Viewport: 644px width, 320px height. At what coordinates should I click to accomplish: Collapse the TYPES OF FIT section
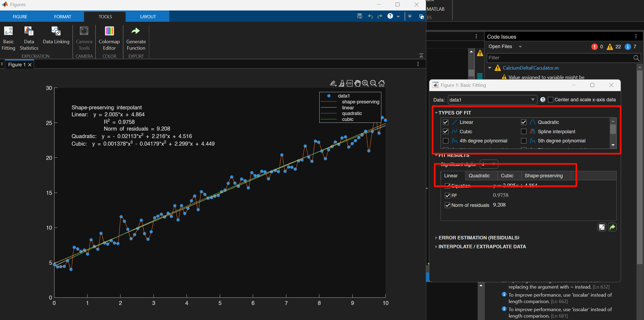pos(436,113)
